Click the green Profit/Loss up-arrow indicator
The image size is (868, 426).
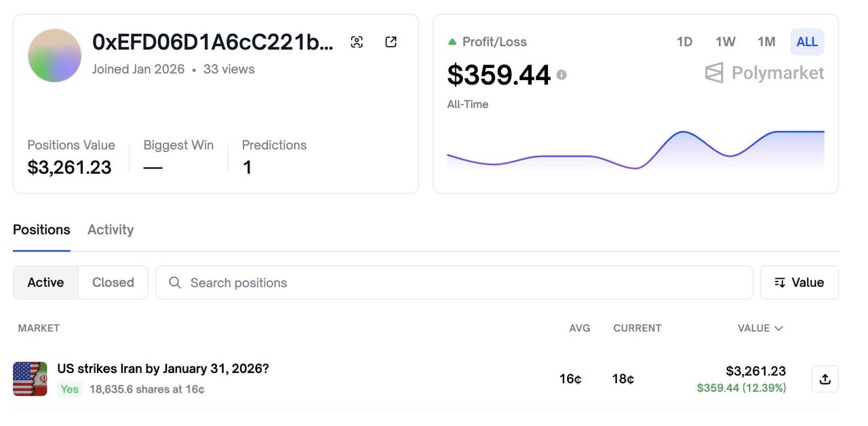(452, 42)
